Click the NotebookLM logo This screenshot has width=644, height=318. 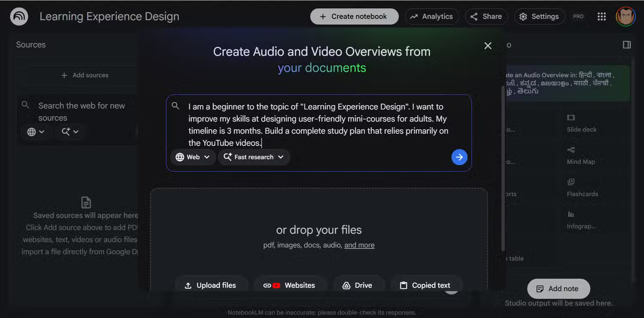point(18,16)
